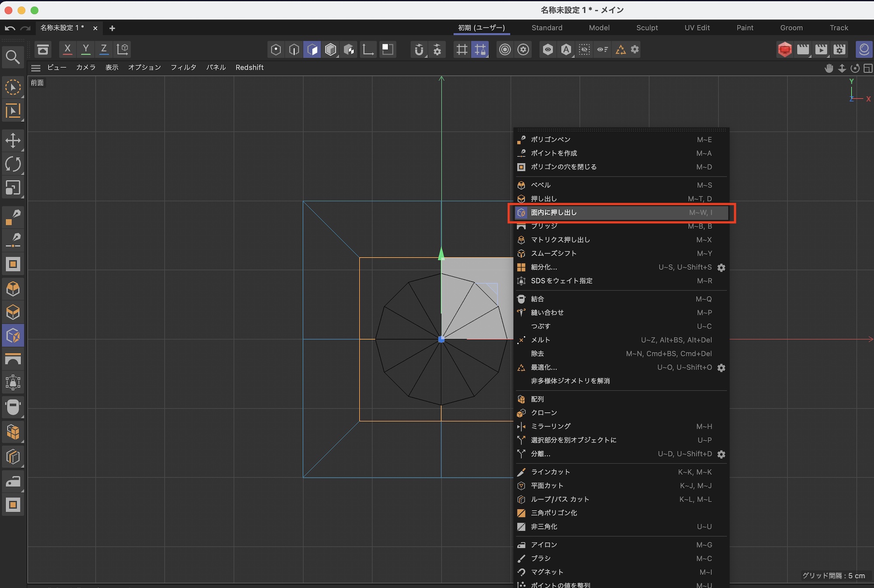Switch to Polygons mode icon
Image resolution: width=874 pixels, height=588 pixels.
(312, 50)
